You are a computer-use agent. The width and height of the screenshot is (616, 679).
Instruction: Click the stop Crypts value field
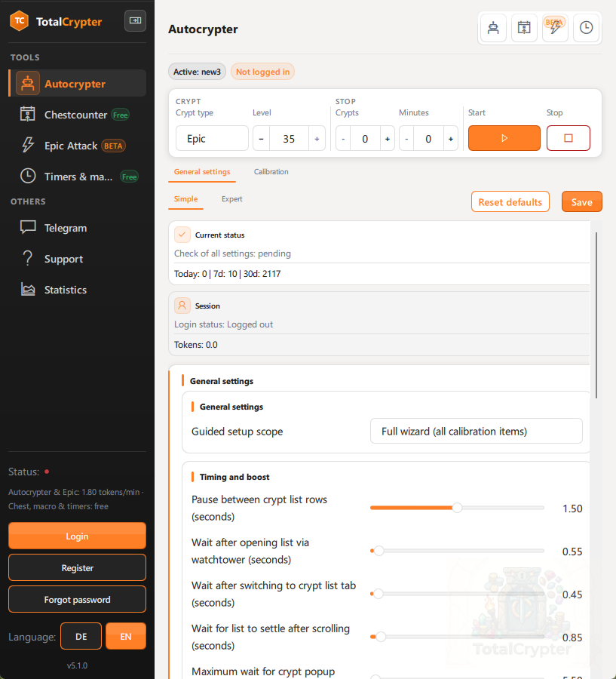tap(365, 139)
